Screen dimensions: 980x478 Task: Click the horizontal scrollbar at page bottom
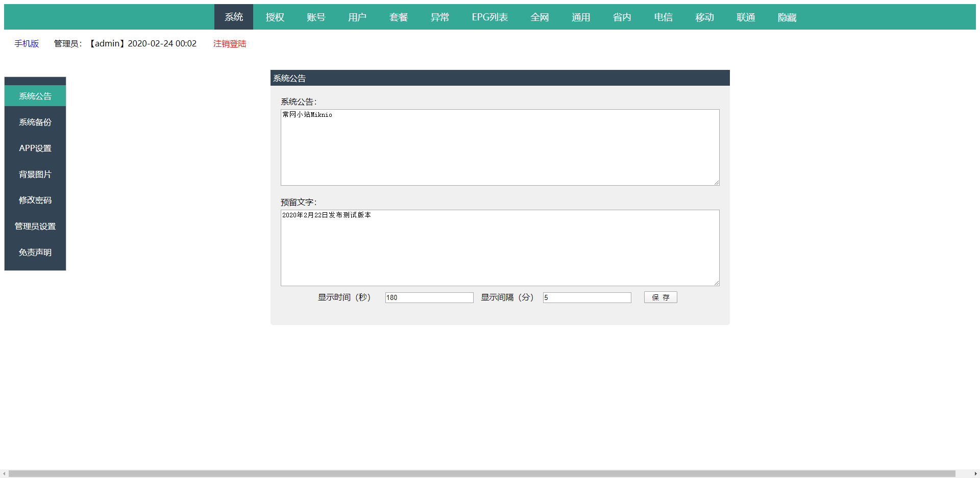[482, 474]
